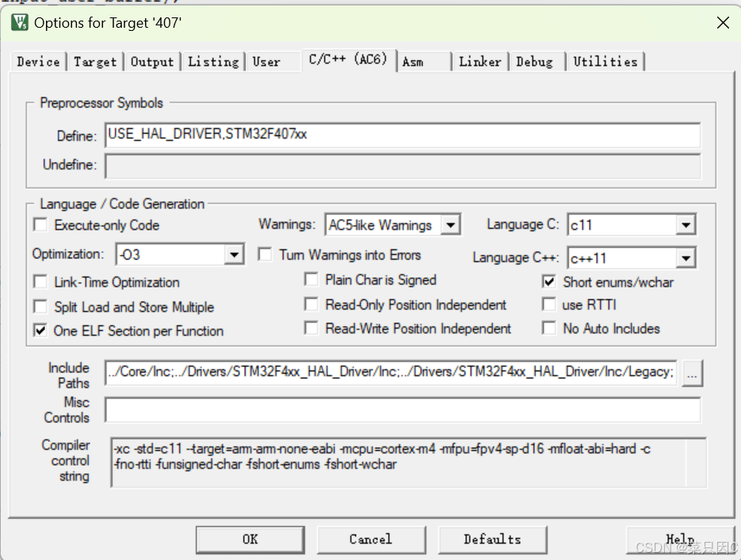Check the use RTTI option
The height and width of the screenshot is (560, 741).
(x=548, y=305)
